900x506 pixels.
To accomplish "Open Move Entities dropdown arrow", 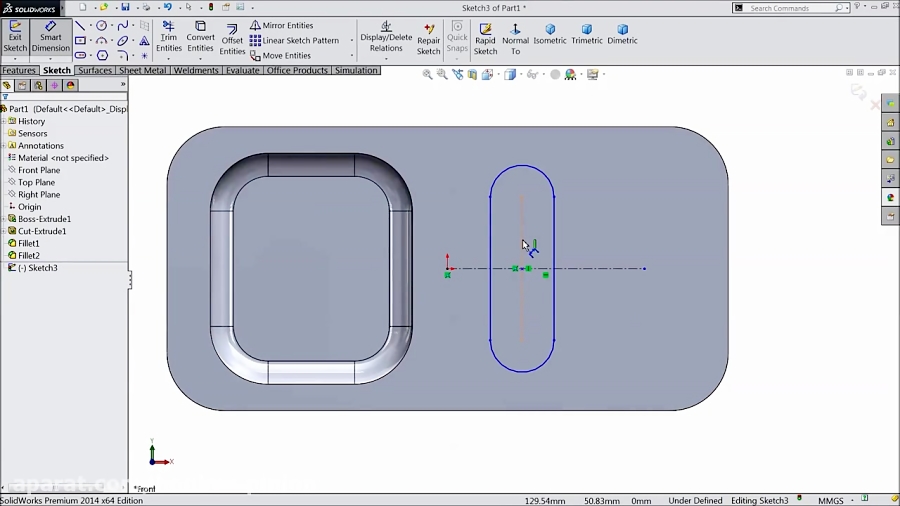I will click(x=351, y=56).
